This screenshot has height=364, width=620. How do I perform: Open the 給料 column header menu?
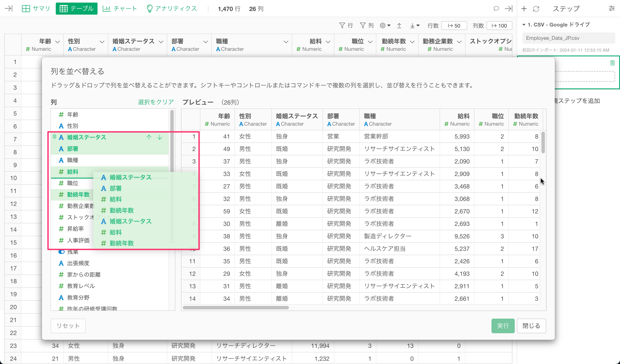[x=328, y=42]
